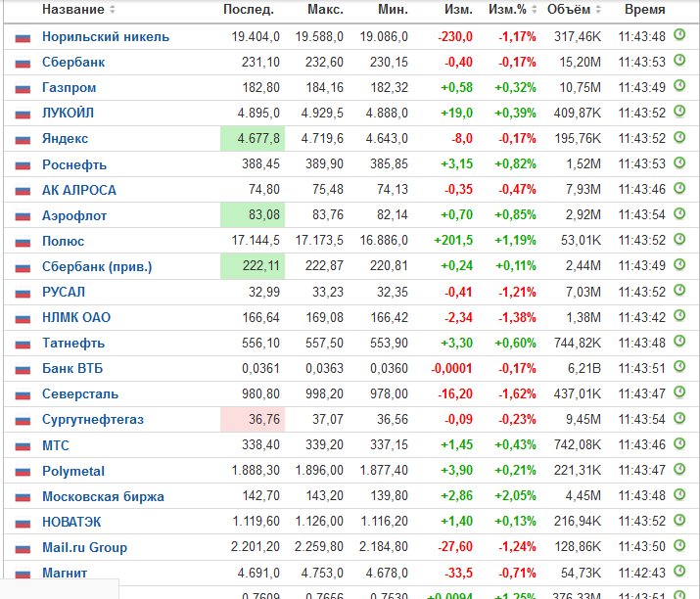Screen dimensions: 700x599
Task: Click the clock icon in ЛУКОЙЛ row
Action: [679, 111]
